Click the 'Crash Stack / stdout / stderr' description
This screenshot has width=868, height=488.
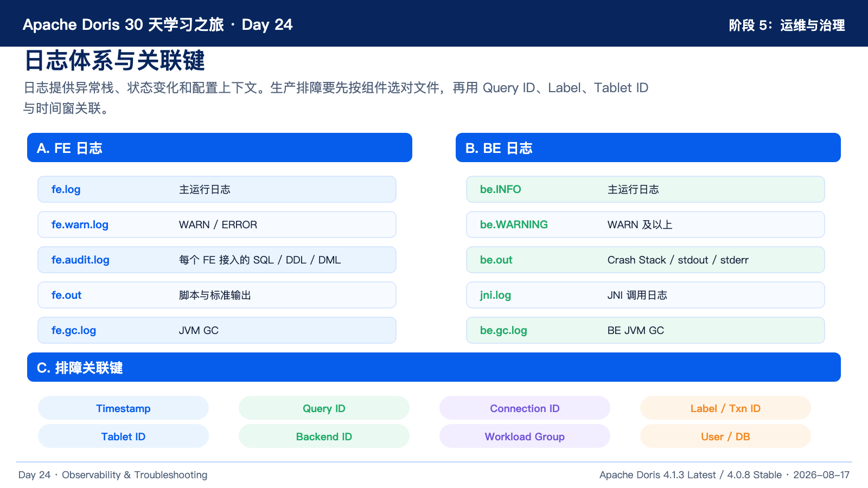coord(678,260)
